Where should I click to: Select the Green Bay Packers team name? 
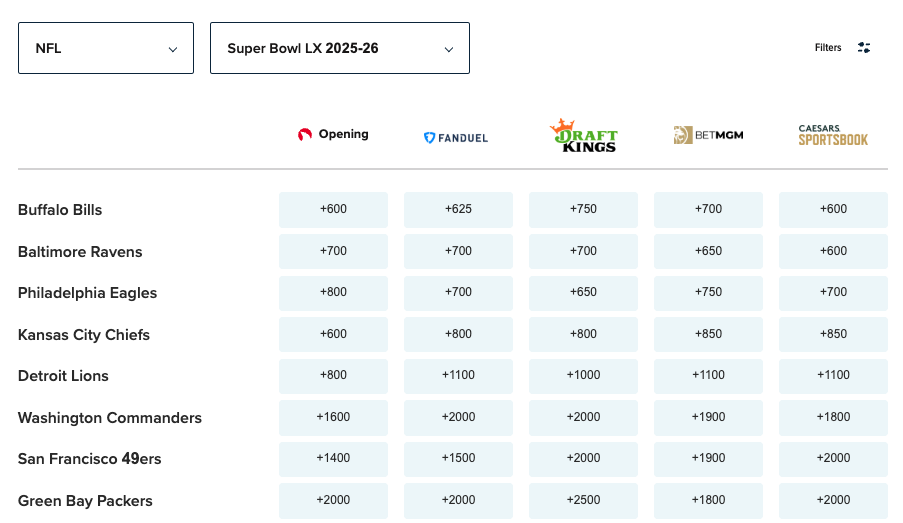pyautogui.click(x=85, y=501)
